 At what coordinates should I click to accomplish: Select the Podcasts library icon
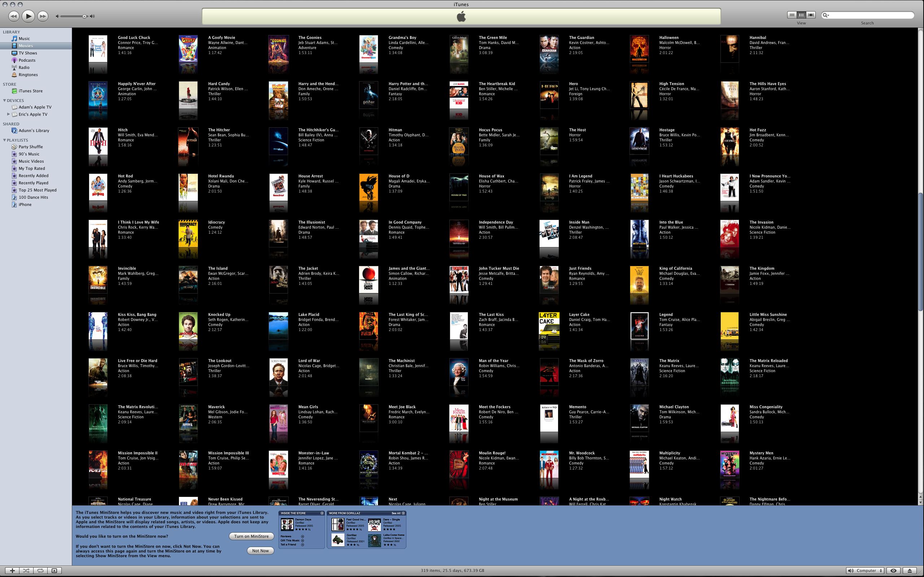[14, 60]
